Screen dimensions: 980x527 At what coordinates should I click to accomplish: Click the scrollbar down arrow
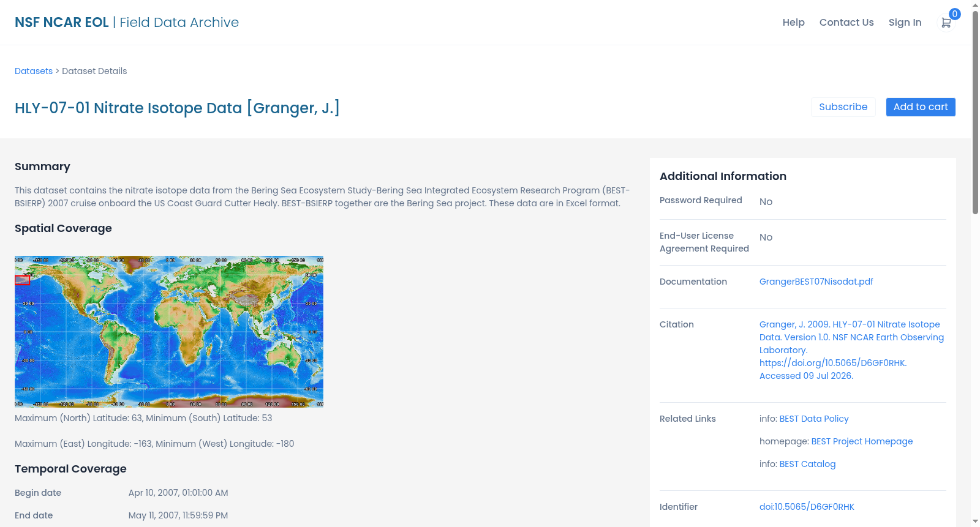click(x=975, y=521)
